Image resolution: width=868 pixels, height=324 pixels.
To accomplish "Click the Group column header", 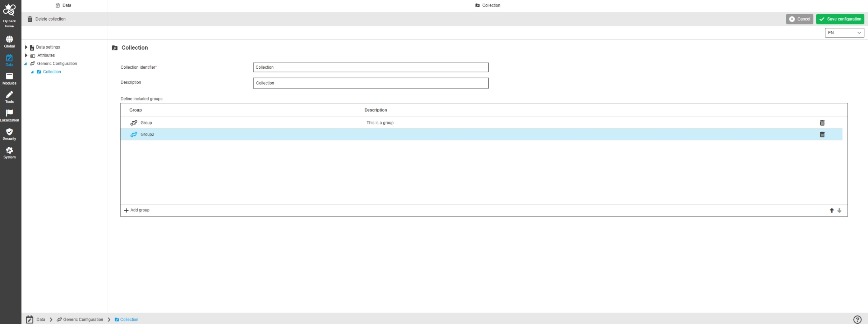I will point(135,110).
